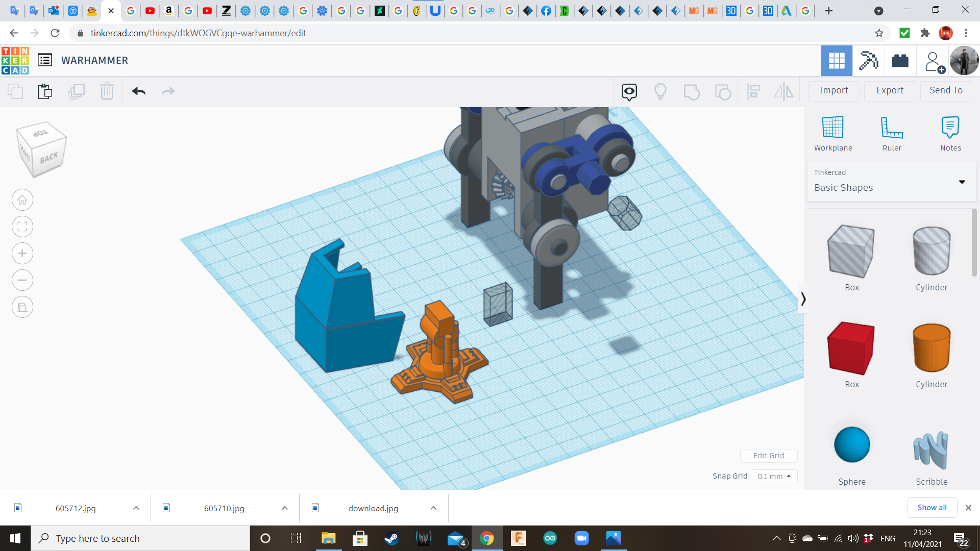
Task: Open the Send To menu
Action: coord(946,90)
